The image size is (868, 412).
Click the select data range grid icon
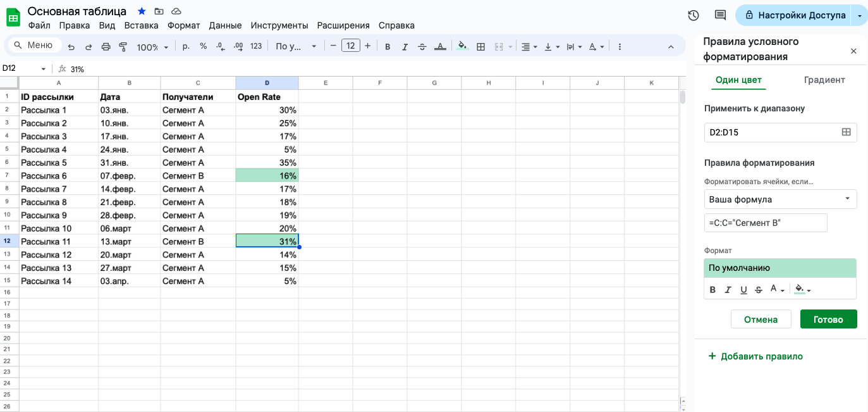[846, 132]
